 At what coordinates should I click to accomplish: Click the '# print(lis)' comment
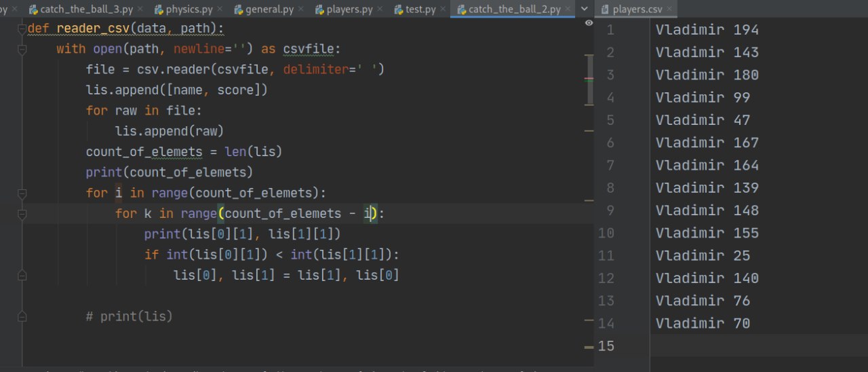coord(129,316)
